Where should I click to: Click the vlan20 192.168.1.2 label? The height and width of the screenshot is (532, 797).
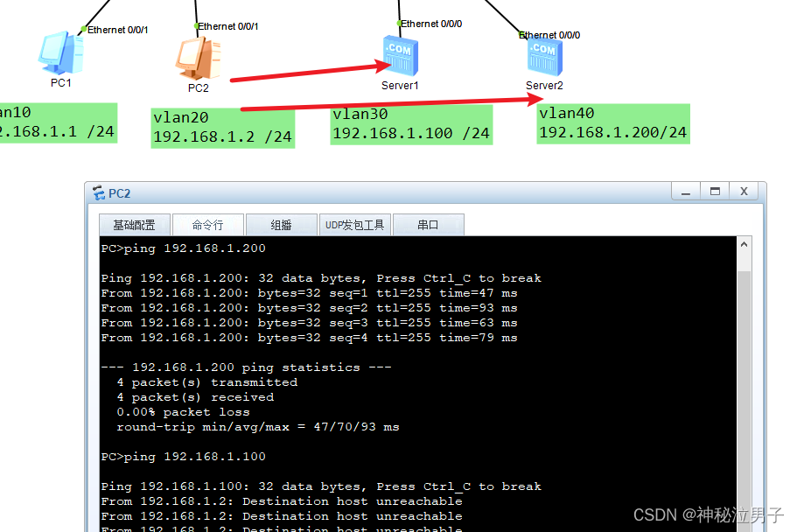click(x=222, y=128)
